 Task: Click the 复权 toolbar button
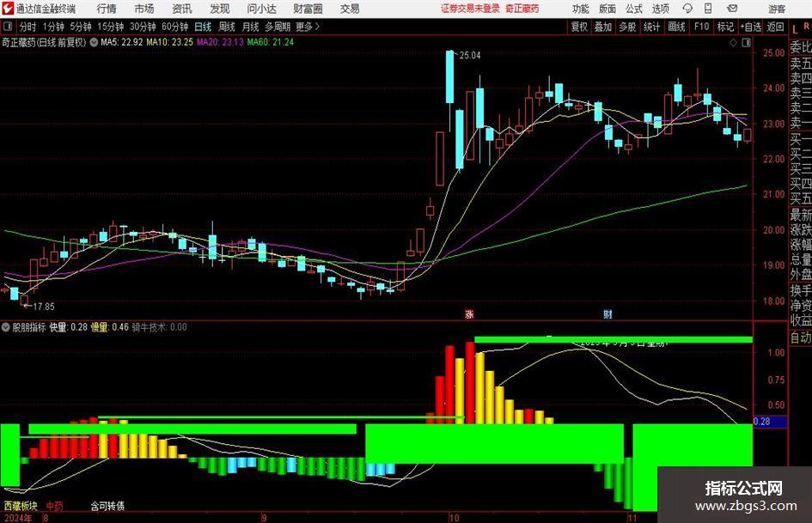click(x=579, y=27)
